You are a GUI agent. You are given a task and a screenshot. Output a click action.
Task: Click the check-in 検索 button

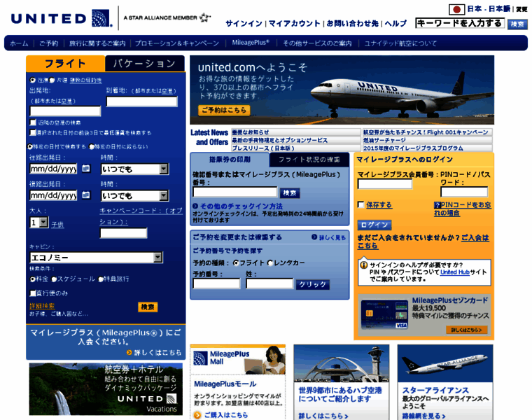click(289, 192)
